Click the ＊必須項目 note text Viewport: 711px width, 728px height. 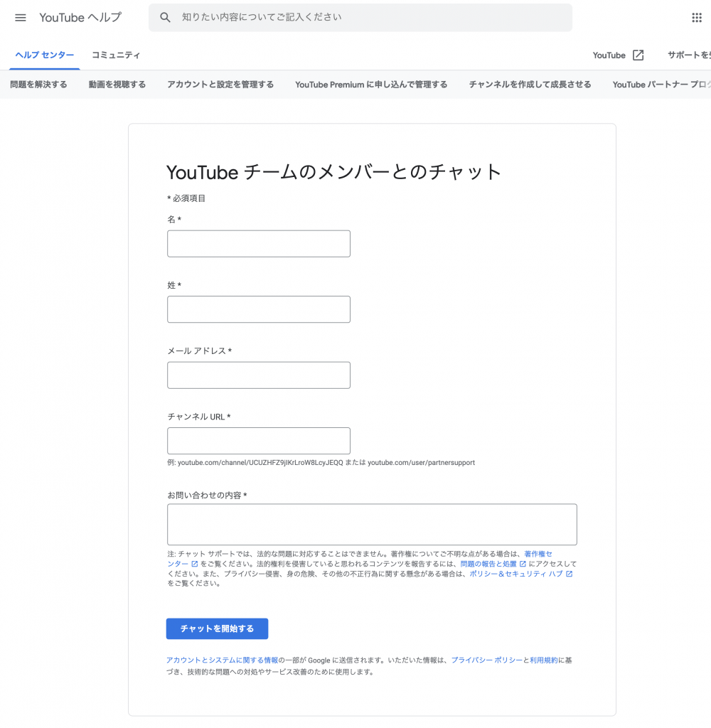[x=186, y=198]
